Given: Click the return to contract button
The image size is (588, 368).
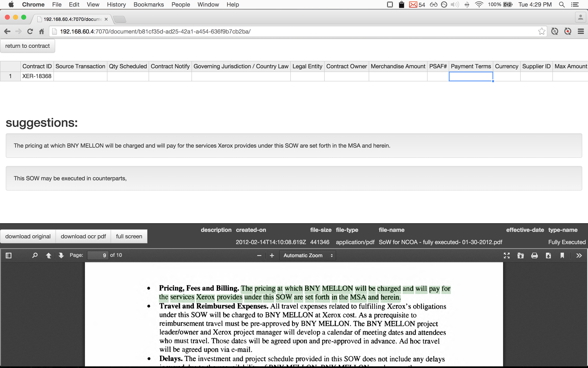Looking at the screenshot, I should tap(27, 46).
